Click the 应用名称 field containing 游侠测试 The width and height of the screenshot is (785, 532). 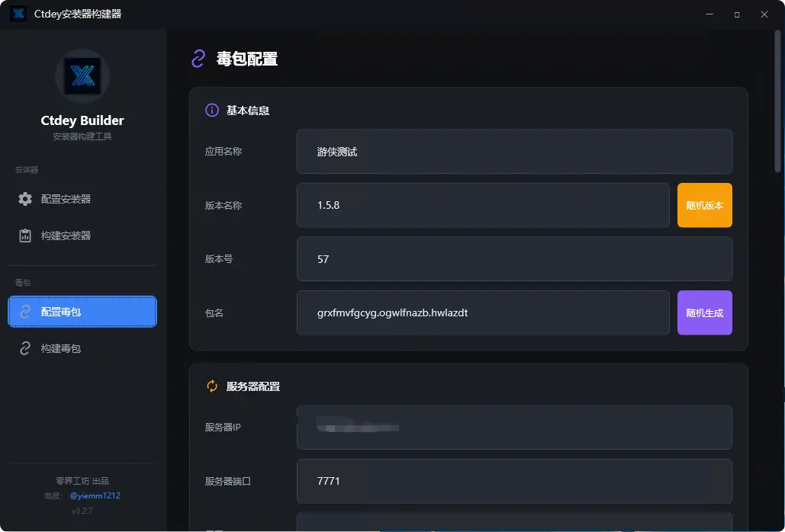click(x=513, y=151)
